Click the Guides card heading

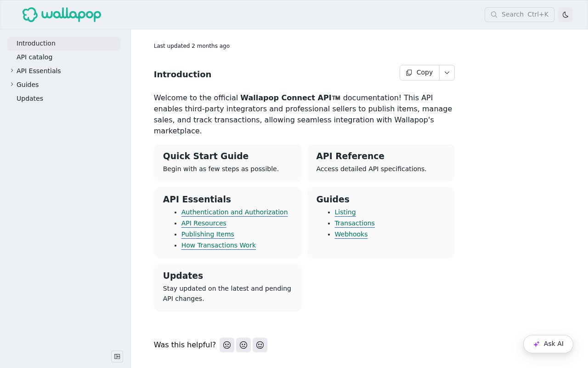tap(333, 199)
